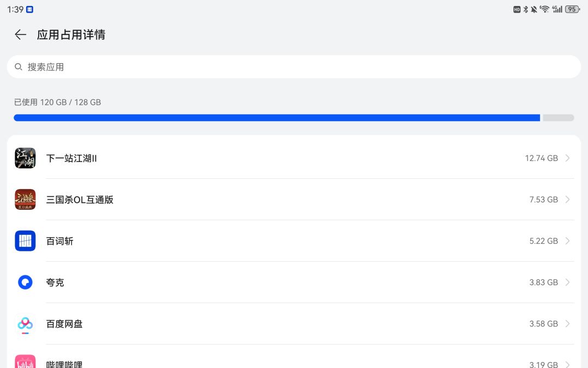
Task: Click the blue storage usage bar
Action: 277,118
